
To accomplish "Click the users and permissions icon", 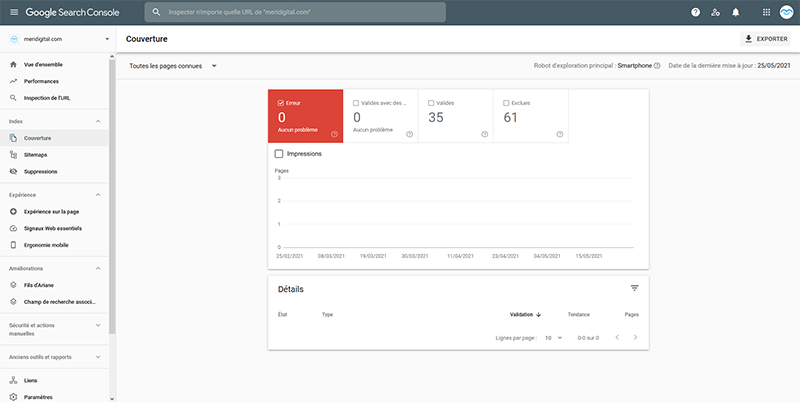I will coord(715,12).
